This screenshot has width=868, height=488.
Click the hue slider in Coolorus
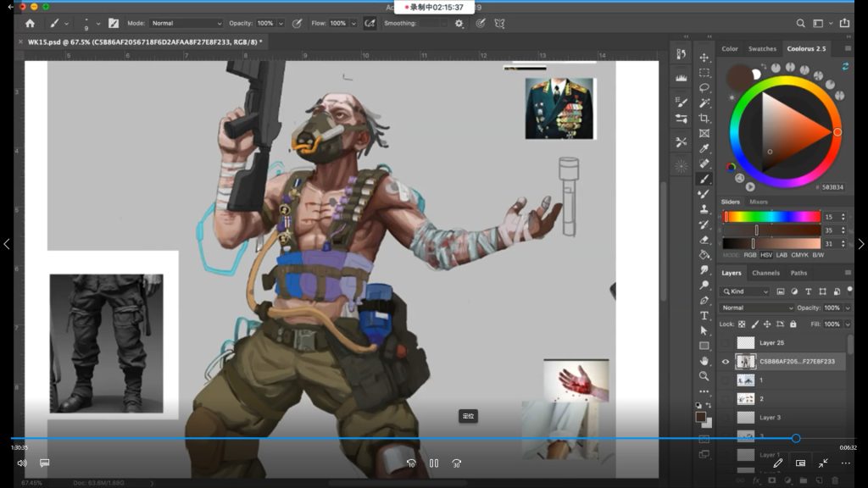771,217
